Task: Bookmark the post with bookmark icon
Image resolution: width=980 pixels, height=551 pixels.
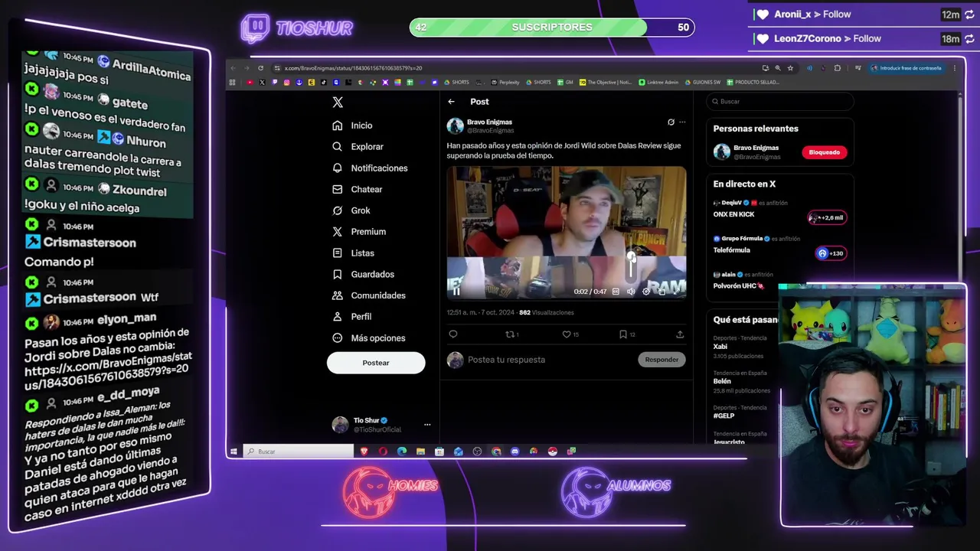Action: coord(623,334)
